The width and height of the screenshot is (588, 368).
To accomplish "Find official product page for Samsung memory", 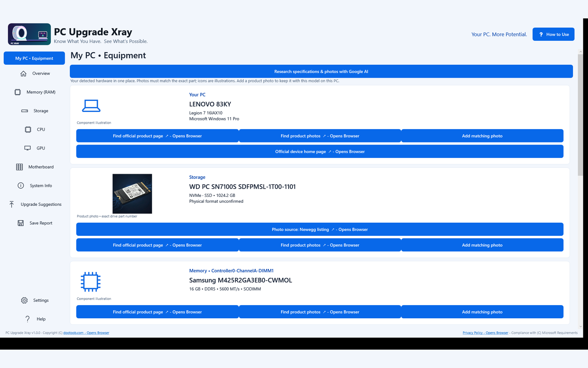I will 157,312.
